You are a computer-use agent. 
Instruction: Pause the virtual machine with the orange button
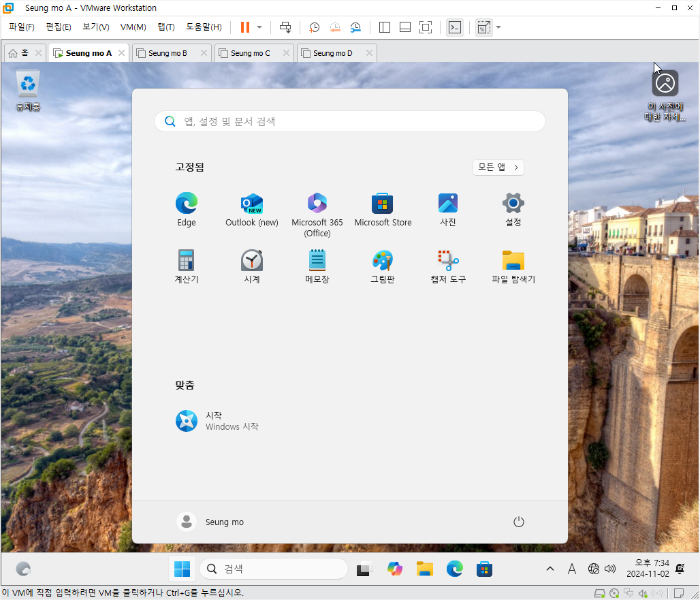tap(244, 27)
